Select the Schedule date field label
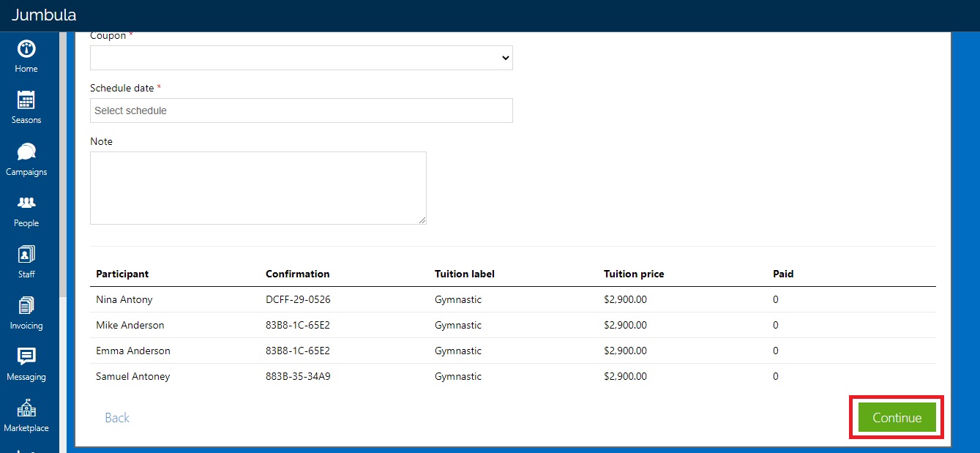 pos(122,88)
